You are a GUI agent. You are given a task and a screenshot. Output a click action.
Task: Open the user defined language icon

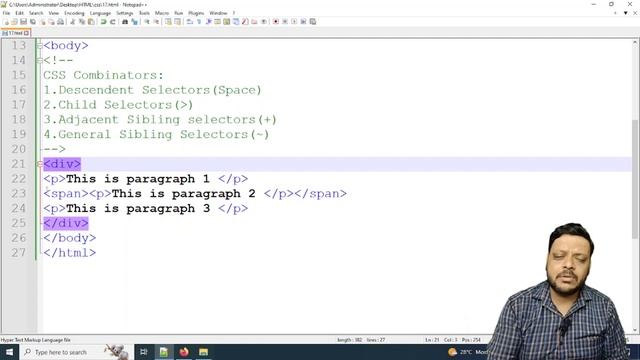click(x=218, y=22)
